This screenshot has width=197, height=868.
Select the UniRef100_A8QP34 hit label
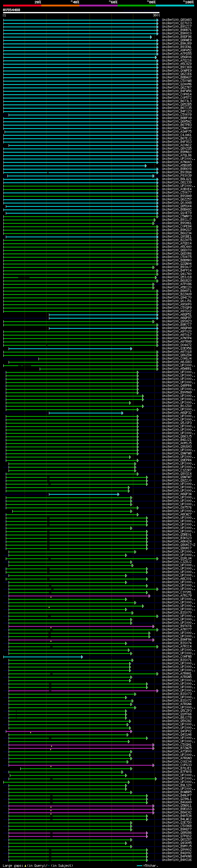pos(177,494)
